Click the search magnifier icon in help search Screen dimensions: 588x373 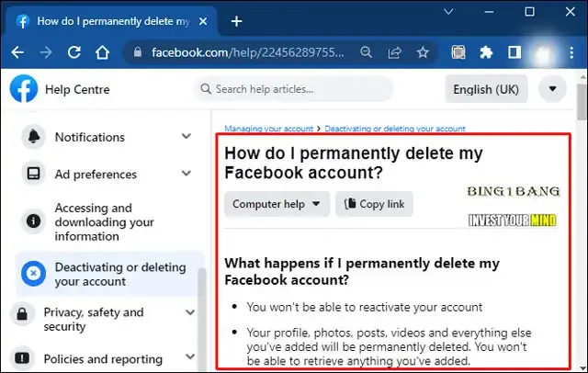pyautogui.click(x=206, y=89)
